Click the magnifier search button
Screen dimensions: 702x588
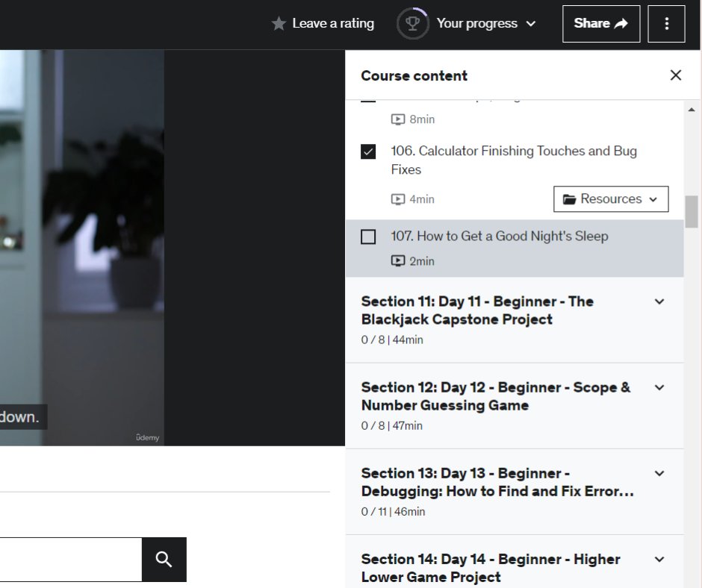click(164, 560)
